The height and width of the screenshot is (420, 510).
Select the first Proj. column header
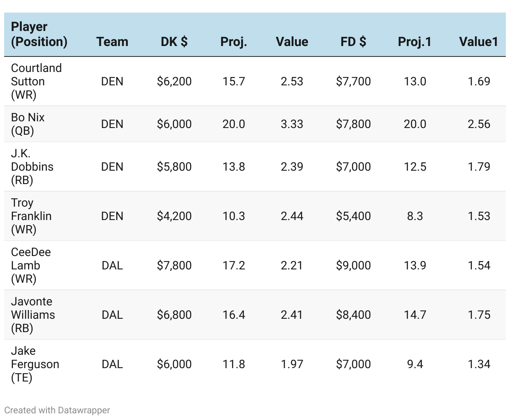[x=234, y=42]
